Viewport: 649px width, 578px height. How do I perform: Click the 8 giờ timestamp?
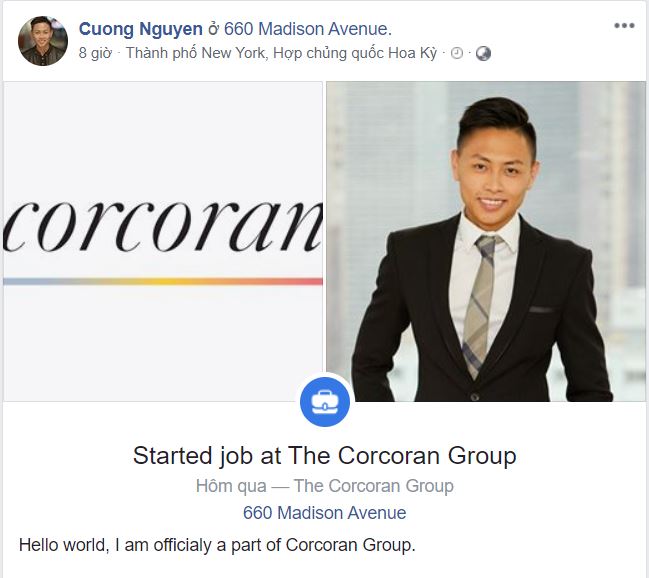(x=95, y=53)
